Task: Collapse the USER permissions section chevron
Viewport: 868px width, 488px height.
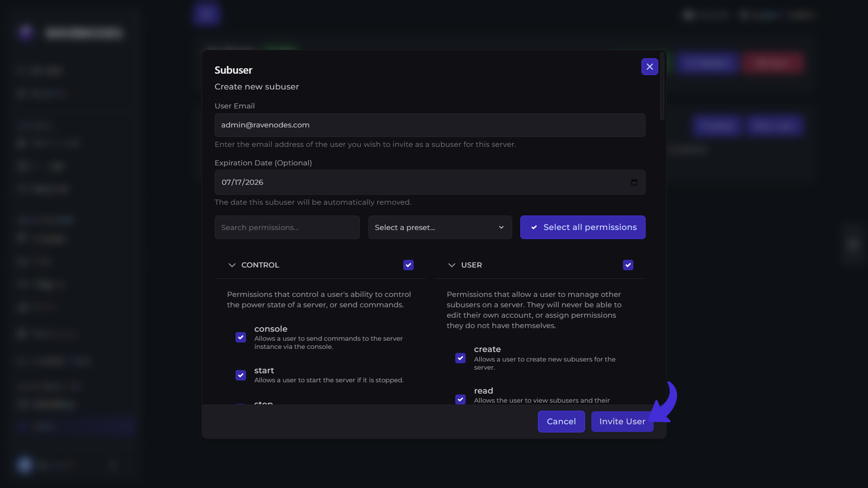Action: [x=452, y=265]
